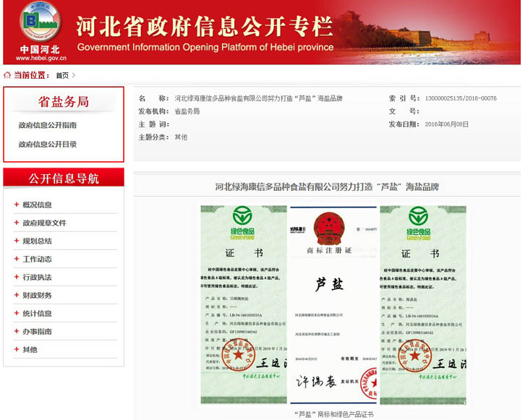Screen dimensions: 528x420
Task: Expand the plus icon next to 概况信息
Action: 17,205
